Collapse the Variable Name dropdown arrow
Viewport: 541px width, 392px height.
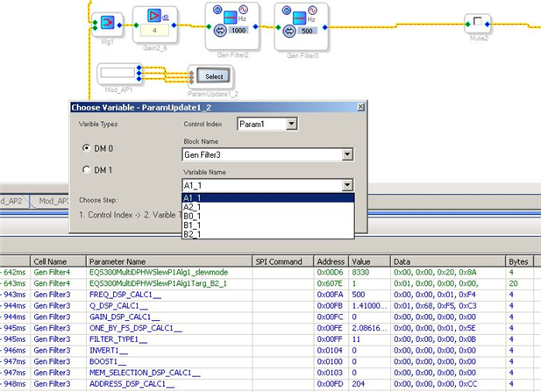click(x=347, y=185)
